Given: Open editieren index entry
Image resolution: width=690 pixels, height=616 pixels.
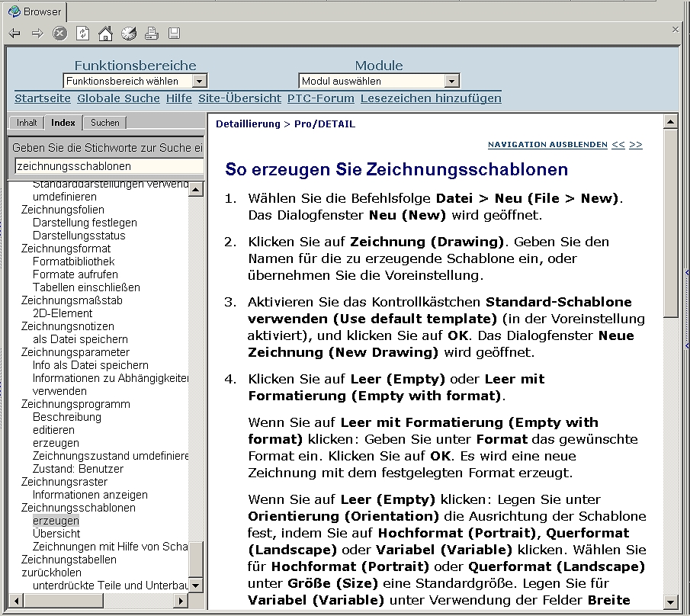Looking at the screenshot, I should coord(53,430).
